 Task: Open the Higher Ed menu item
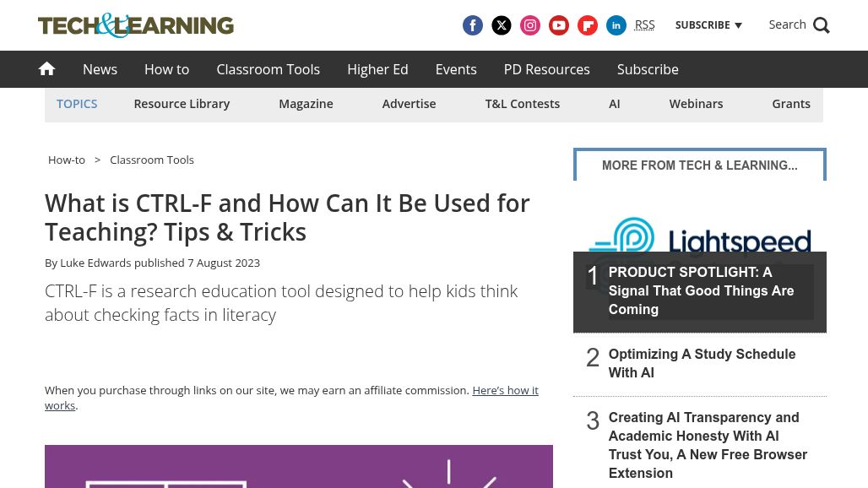pyautogui.click(x=377, y=69)
